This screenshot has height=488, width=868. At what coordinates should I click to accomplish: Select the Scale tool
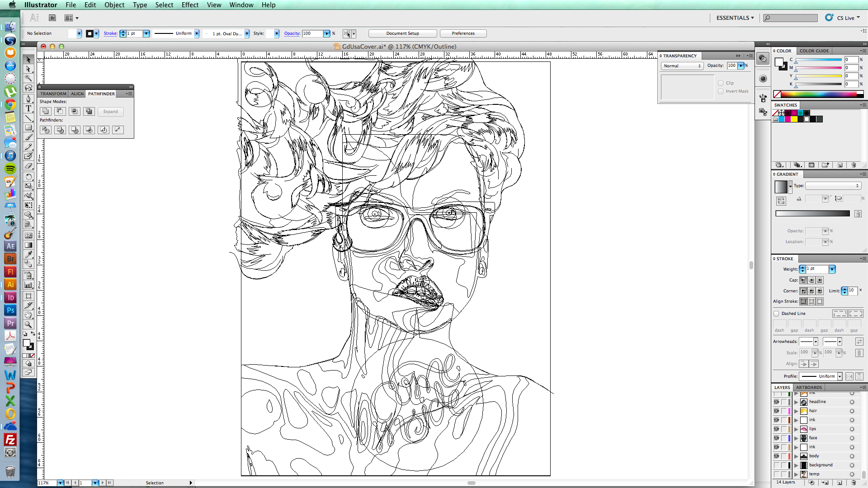coord(28,186)
